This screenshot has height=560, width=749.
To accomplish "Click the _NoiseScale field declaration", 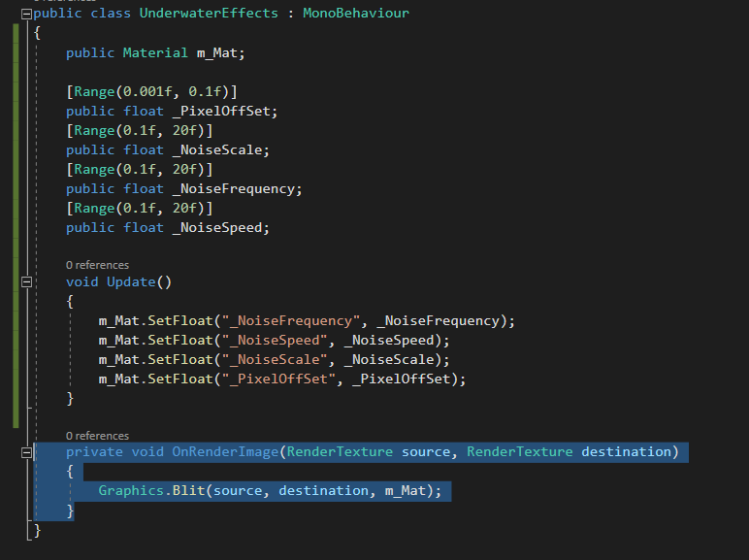I will [x=168, y=150].
